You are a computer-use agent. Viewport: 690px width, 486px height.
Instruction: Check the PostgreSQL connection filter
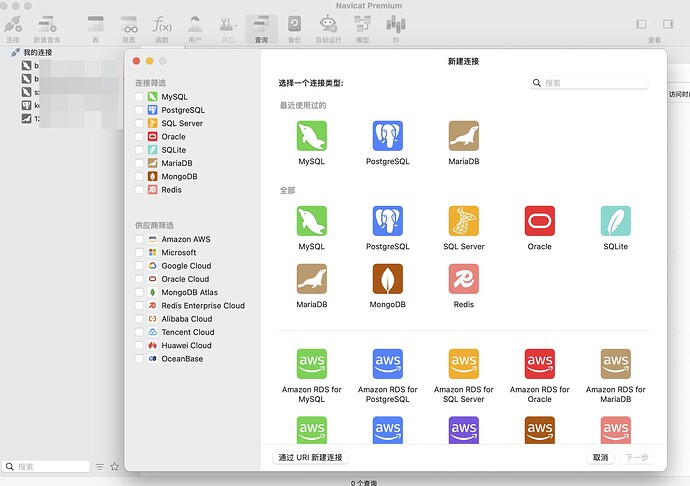(139, 110)
